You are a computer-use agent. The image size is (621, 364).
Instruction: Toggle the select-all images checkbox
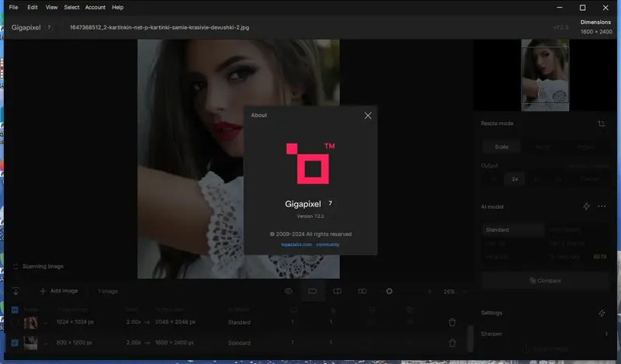[x=15, y=310]
